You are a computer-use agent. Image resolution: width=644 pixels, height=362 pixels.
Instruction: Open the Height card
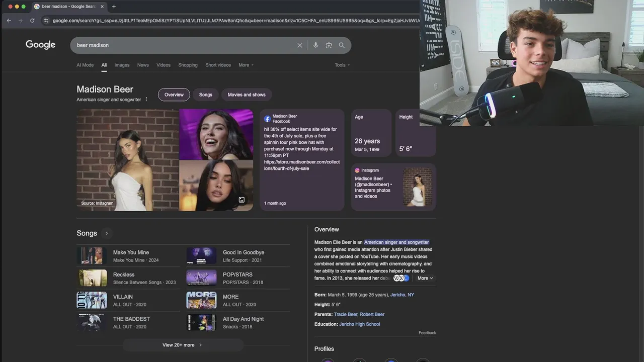(415, 133)
